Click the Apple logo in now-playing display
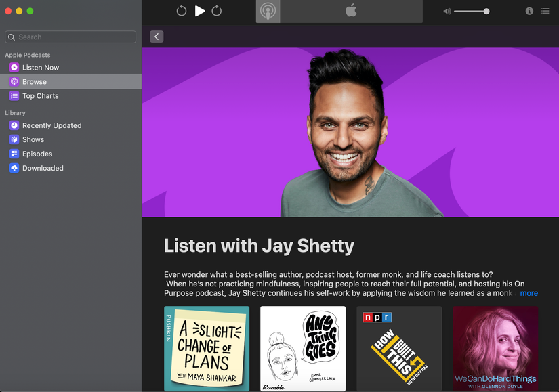559x392 pixels. coord(351,10)
